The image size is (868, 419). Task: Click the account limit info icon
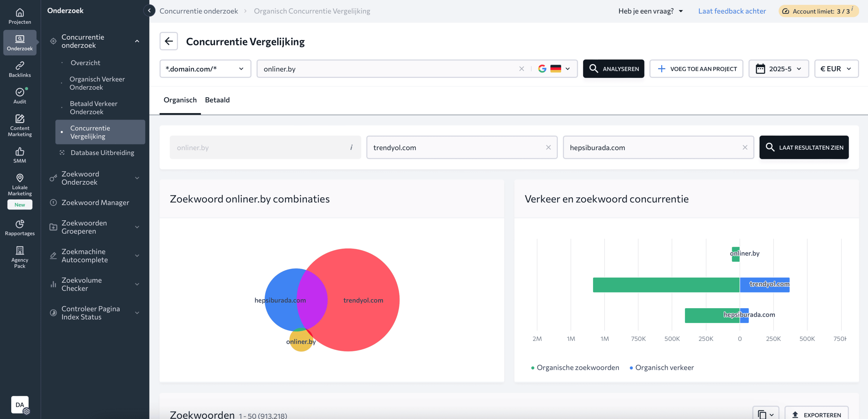852,9
